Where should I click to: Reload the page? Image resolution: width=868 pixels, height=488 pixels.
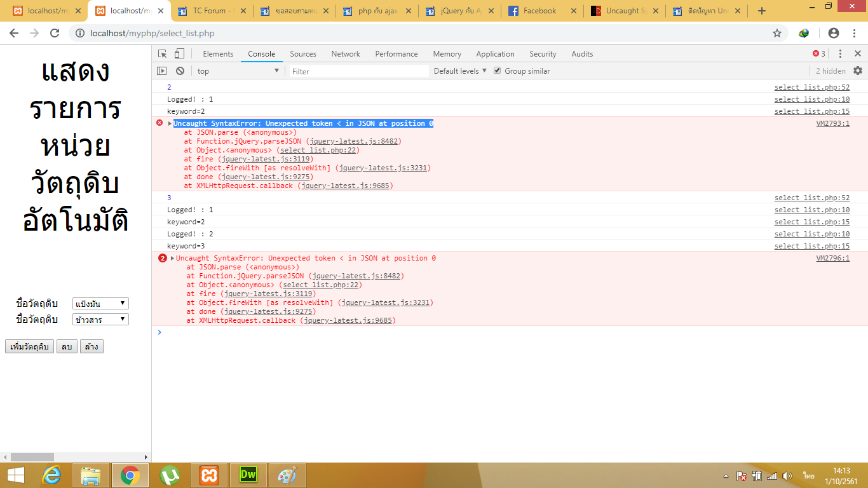[55, 33]
